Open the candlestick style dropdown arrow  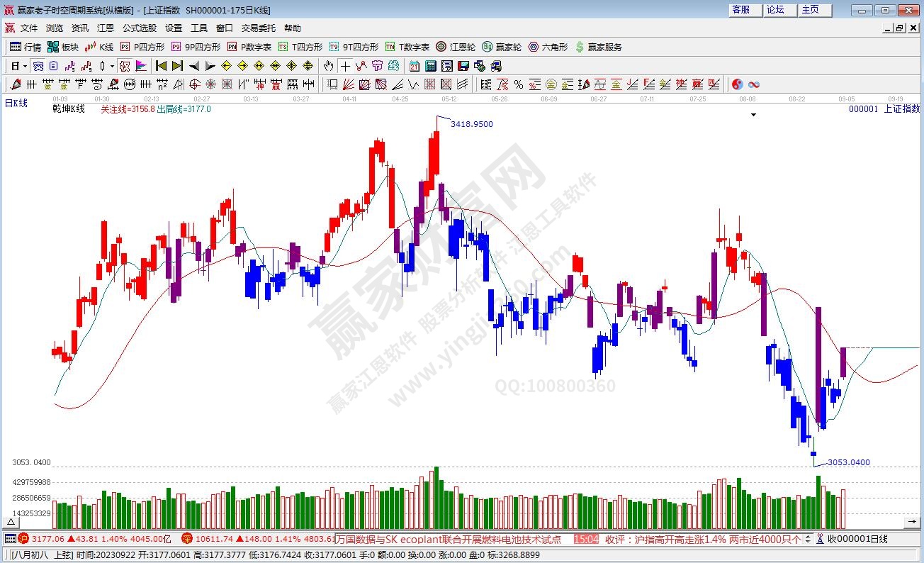pyautogui.click(x=112, y=66)
